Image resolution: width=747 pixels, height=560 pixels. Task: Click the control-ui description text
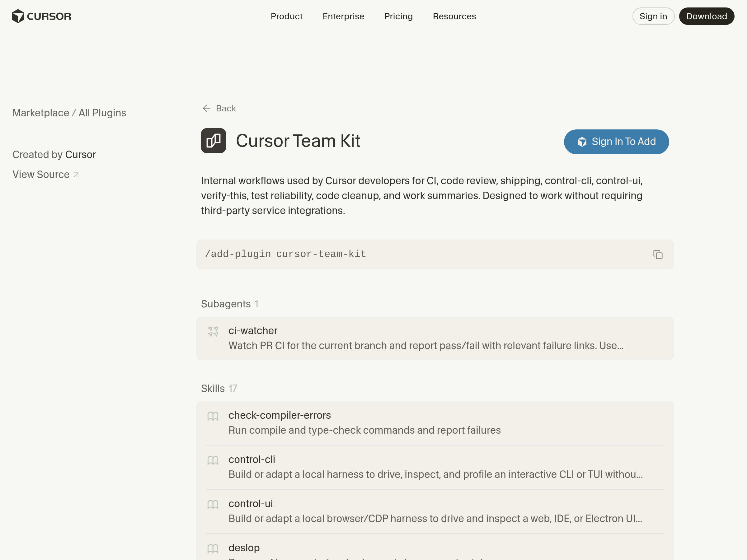point(435,519)
